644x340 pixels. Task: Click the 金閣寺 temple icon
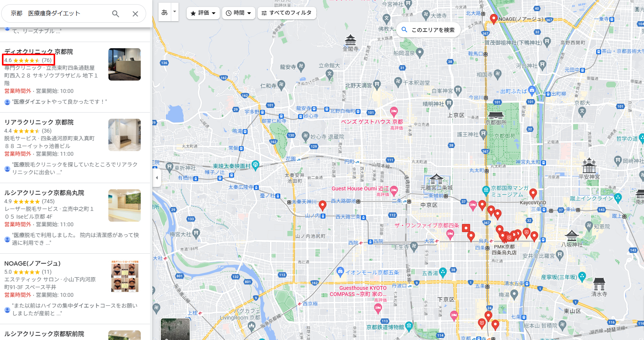point(351,40)
